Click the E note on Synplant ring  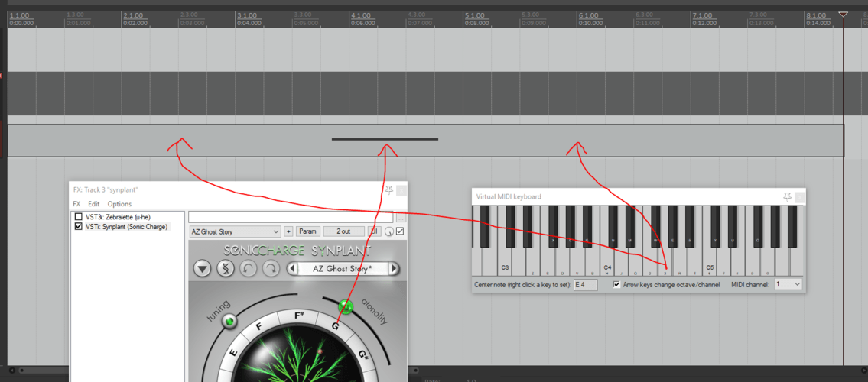coord(233,353)
